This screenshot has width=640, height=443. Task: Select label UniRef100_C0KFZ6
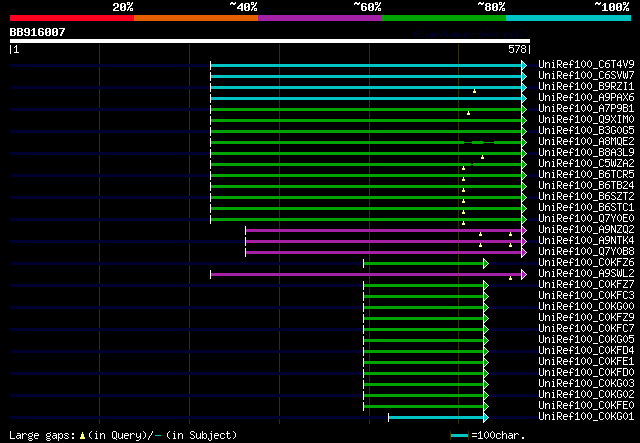coord(586,263)
